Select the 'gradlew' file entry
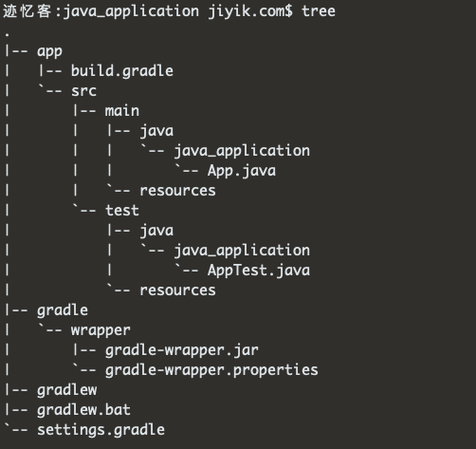The width and height of the screenshot is (476, 449). point(67,390)
